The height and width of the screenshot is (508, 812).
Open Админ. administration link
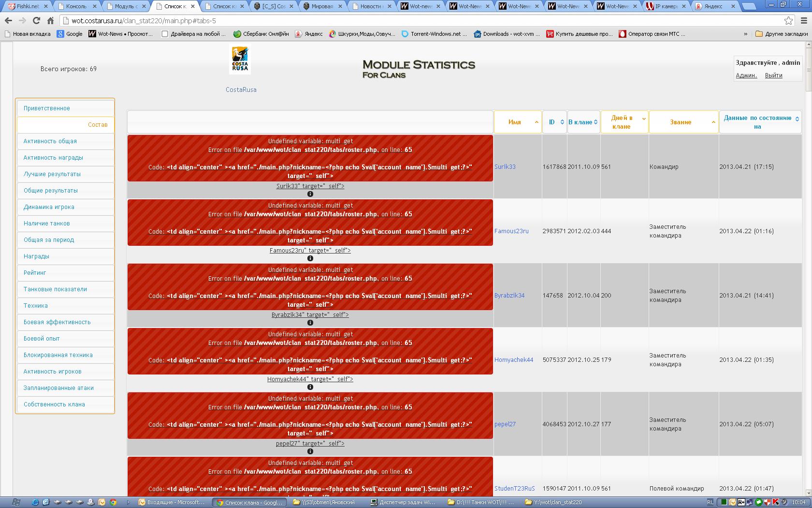coord(746,75)
